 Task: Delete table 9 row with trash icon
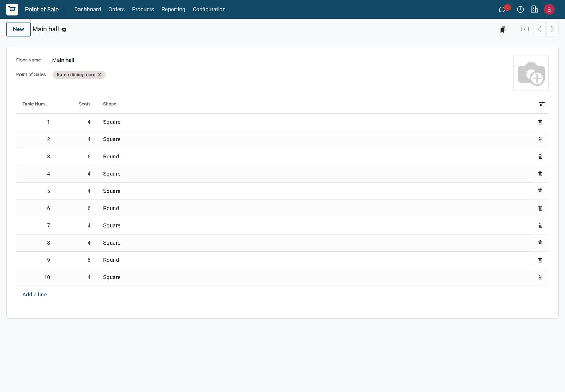(x=540, y=260)
